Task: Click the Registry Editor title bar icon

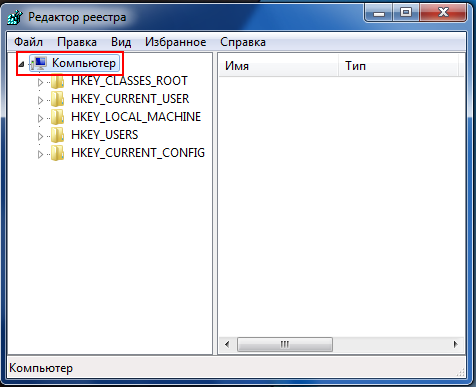Action: pyautogui.click(x=15, y=17)
